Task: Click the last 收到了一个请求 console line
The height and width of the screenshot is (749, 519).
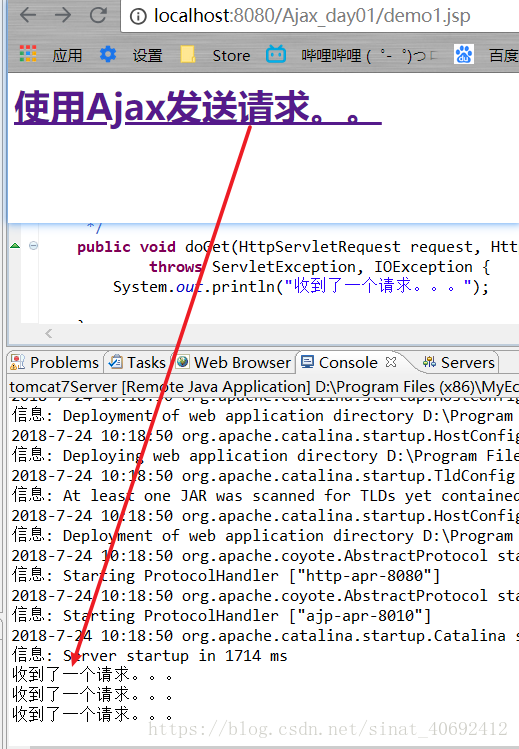Action: click(92, 715)
